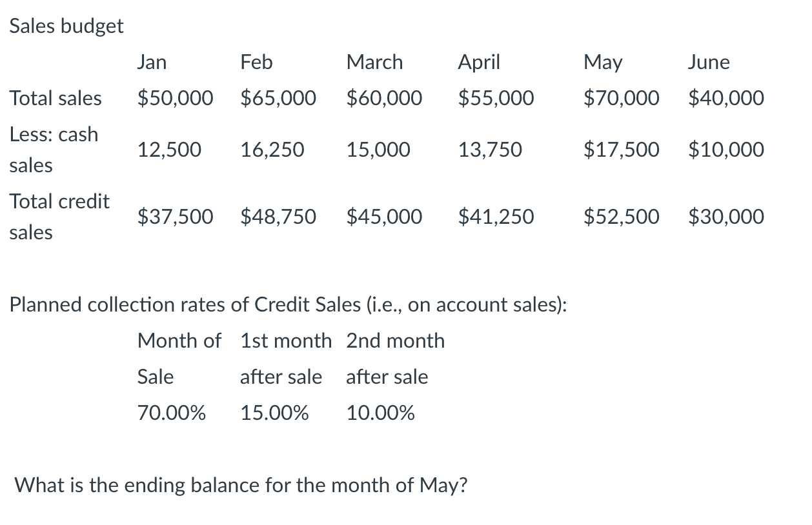This screenshot has width=812, height=525.
Task: Select April credit sales $41,250
Action: (x=496, y=217)
